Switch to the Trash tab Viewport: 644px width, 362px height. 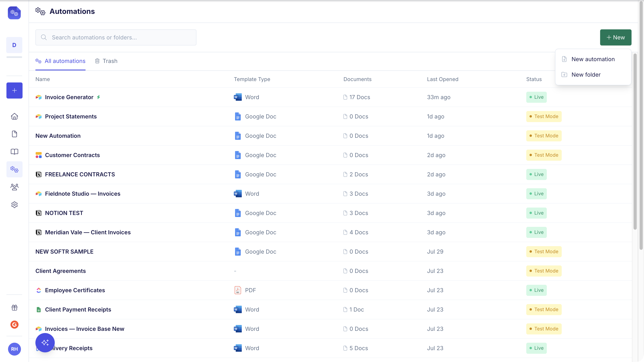(x=106, y=61)
